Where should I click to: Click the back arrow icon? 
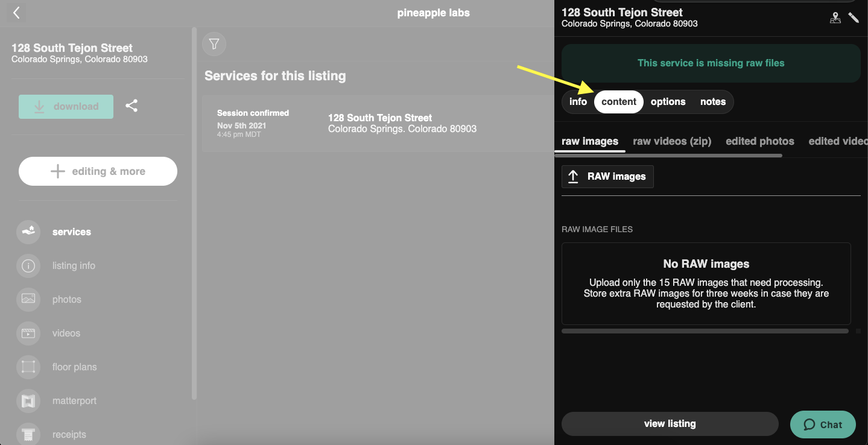tap(16, 13)
